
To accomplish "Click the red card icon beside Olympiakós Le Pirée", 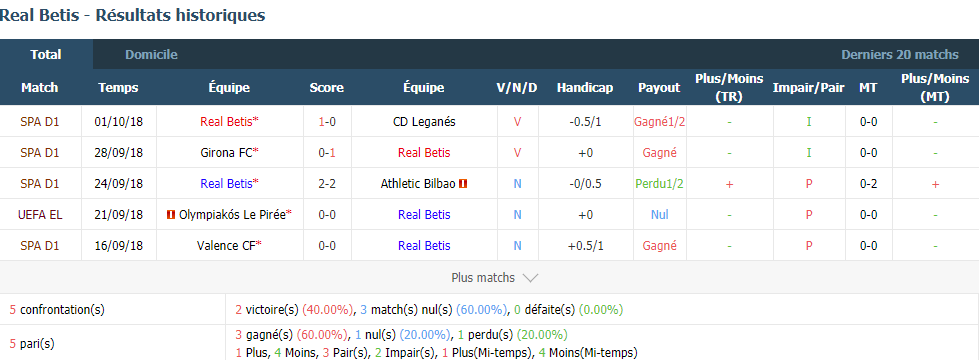I will 170,215.
